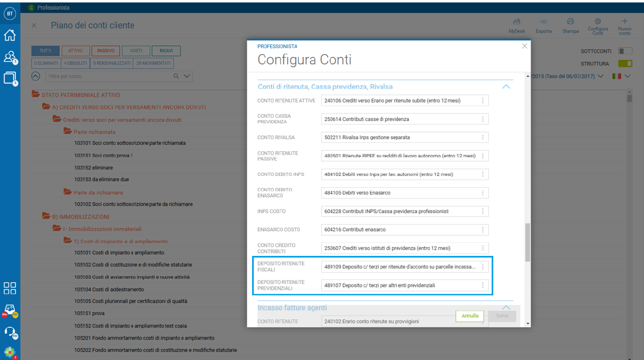Open the contacts icon in sidebar

(x=10, y=57)
